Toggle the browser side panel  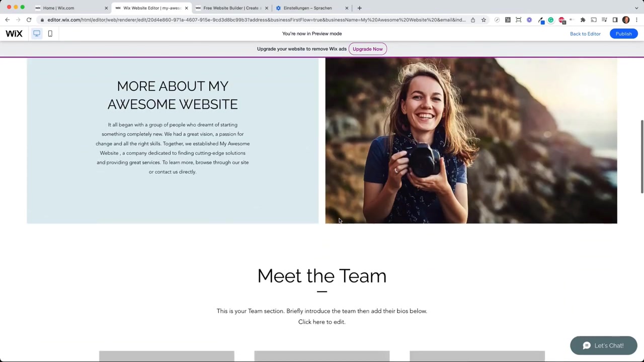(615, 20)
